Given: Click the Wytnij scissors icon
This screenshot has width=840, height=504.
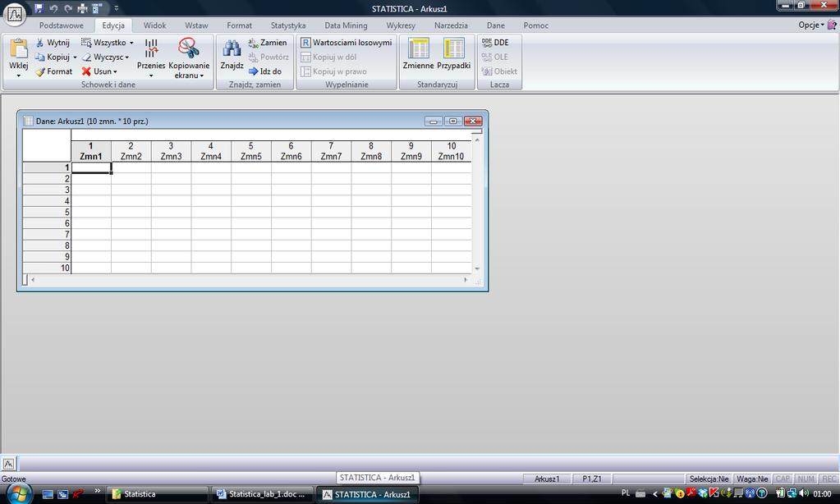Looking at the screenshot, I should pyautogui.click(x=39, y=43).
